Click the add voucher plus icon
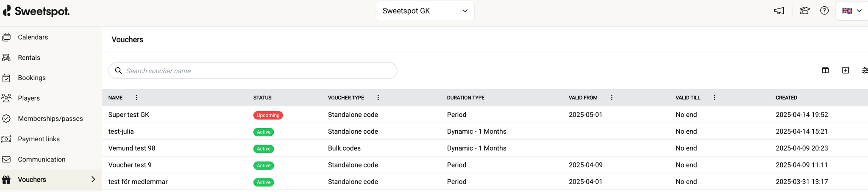This screenshot has height=192, width=868. pyautogui.click(x=846, y=70)
